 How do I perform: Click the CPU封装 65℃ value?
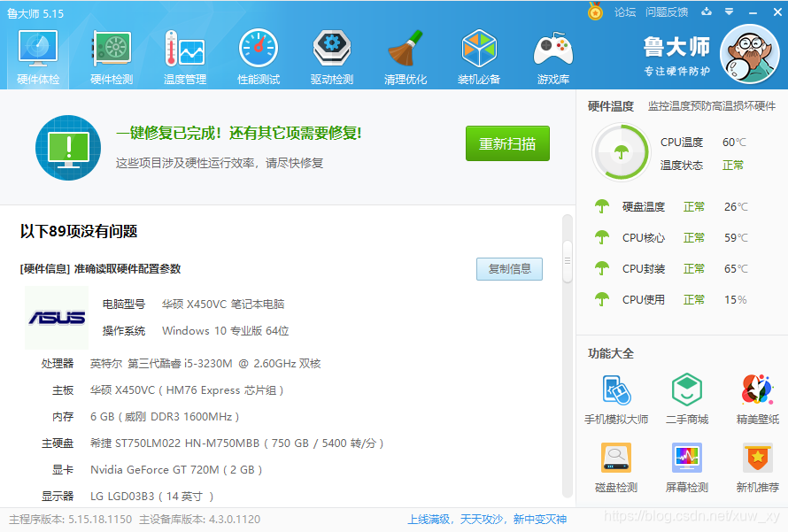(736, 269)
